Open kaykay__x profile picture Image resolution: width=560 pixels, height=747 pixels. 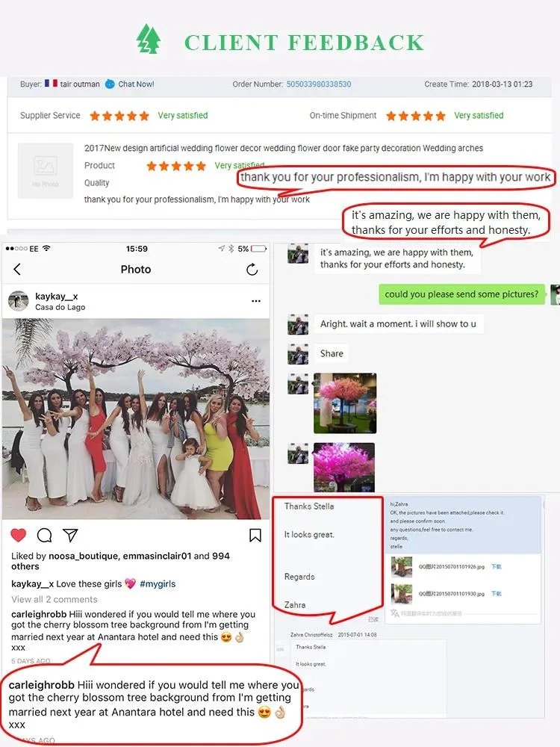19,301
